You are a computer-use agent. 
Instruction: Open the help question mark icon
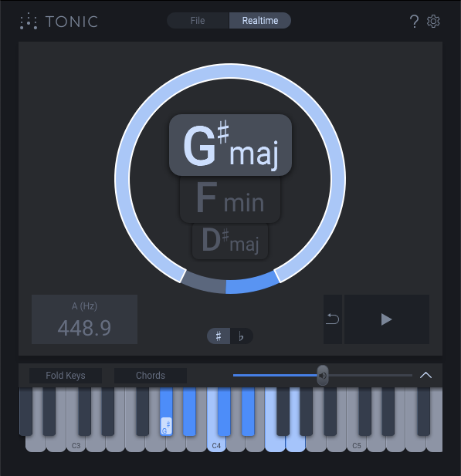[414, 22]
